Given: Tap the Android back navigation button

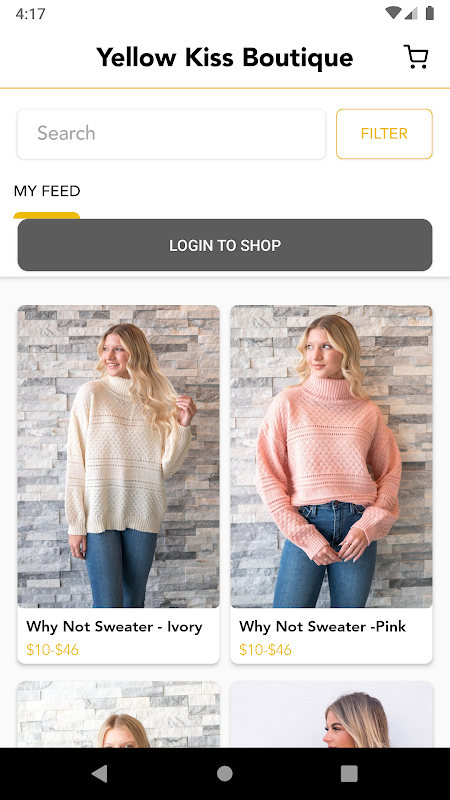Looking at the screenshot, I should click(100, 773).
